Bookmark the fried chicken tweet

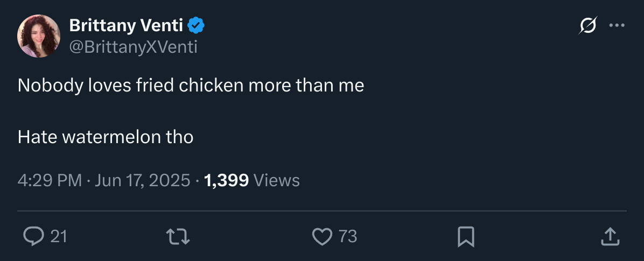(466, 236)
